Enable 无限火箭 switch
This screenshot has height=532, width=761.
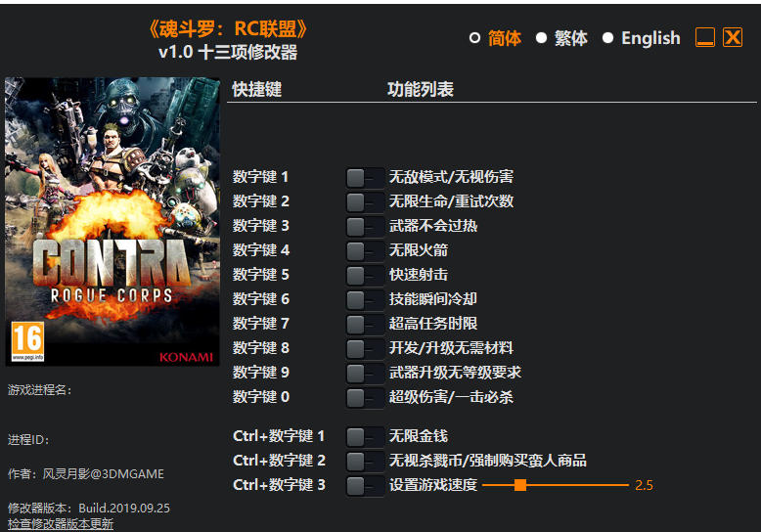coord(365,251)
